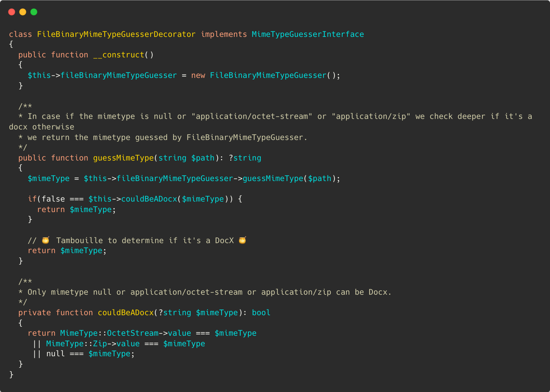Place cursor on the __construct method name
The height and width of the screenshot is (392, 550).
click(x=119, y=55)
